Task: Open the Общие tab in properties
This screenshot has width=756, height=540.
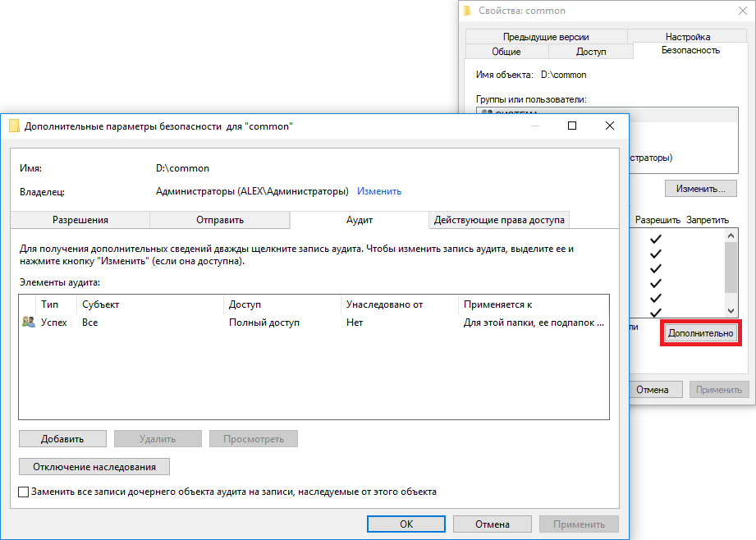Action: 506,52
